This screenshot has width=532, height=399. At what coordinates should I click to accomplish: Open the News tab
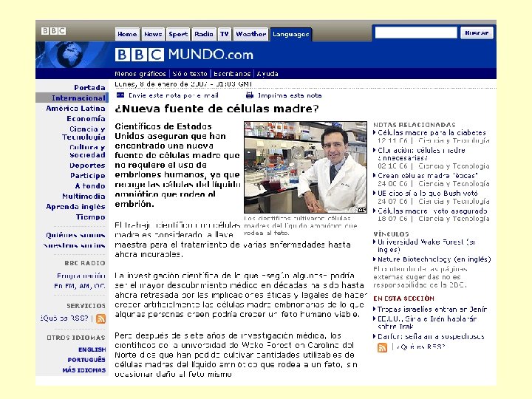click(153, 34)
